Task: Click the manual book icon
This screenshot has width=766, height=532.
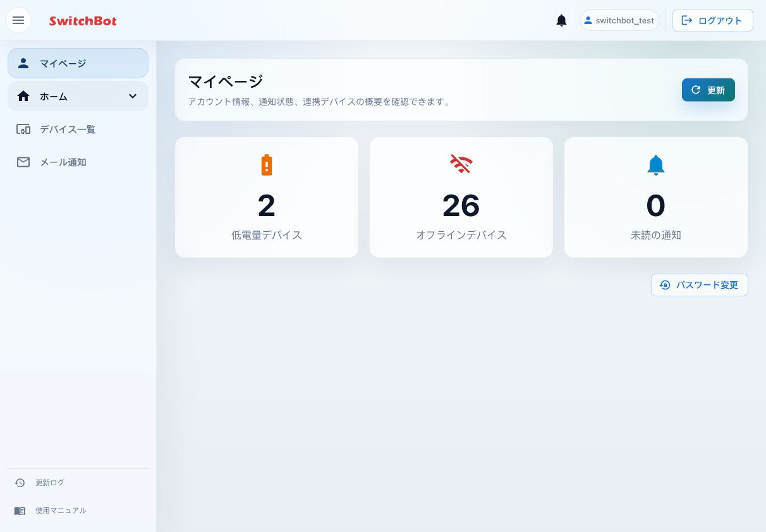Action: click(x=20, y=511)
